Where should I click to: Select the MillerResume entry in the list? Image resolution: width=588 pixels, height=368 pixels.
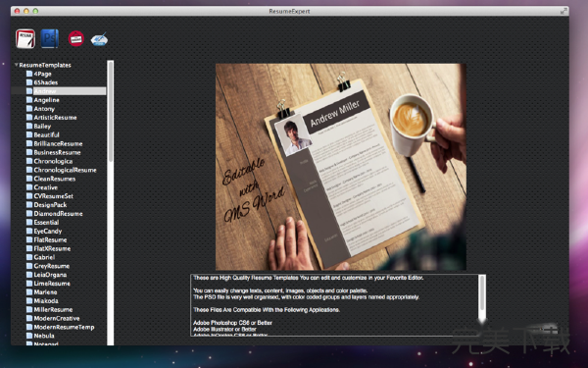click(53, 309)
